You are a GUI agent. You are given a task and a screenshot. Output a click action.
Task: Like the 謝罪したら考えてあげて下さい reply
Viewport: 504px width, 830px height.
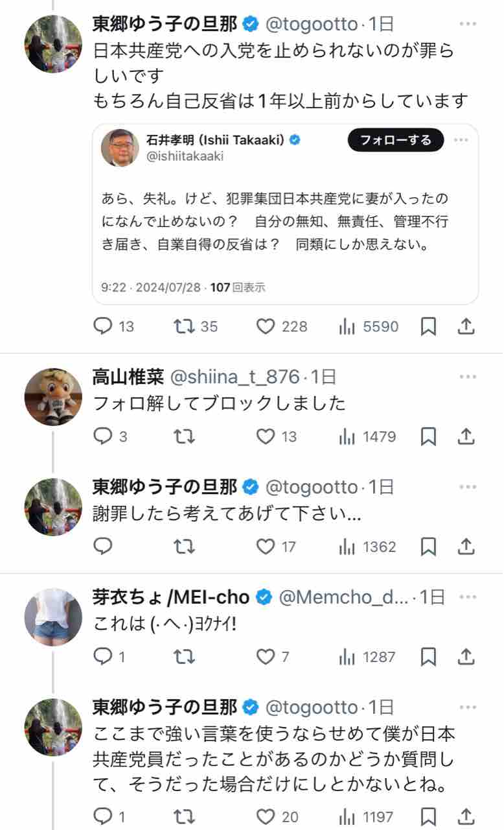(x=266, y=547)
